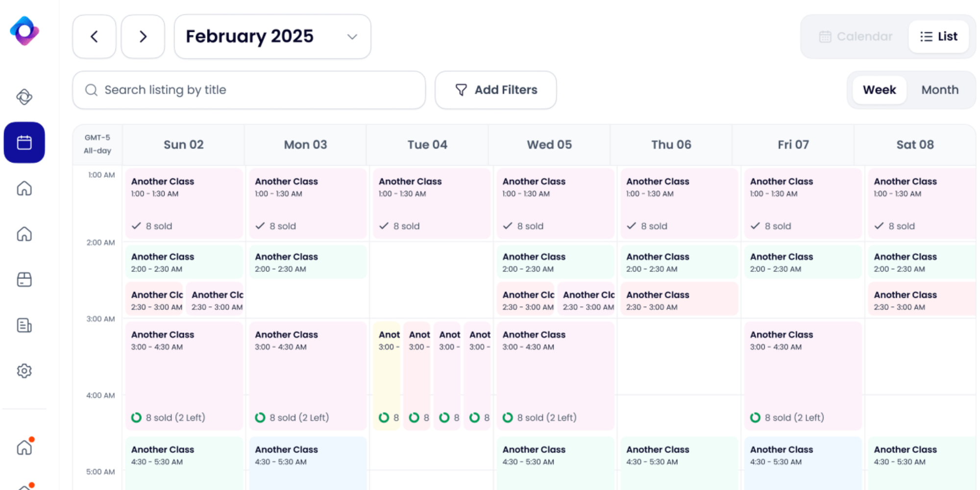Click the next-week chevron arrow

point(143,36)
